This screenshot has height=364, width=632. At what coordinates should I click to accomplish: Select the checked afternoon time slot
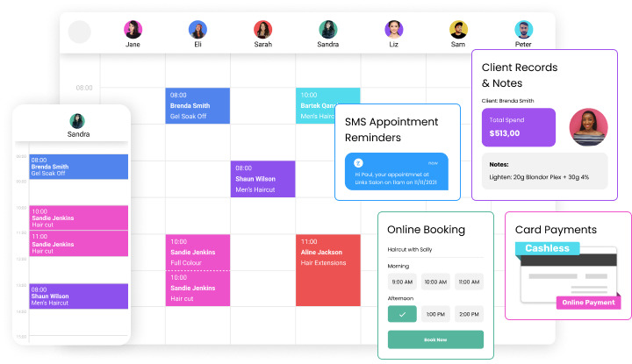click(x=401, y=313)
